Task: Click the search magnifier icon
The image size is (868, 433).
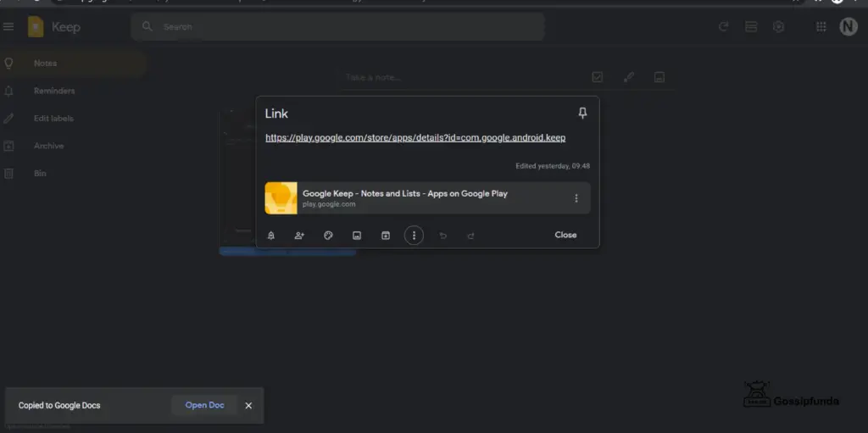Action: pyautogui.click(x=147, y=26)
